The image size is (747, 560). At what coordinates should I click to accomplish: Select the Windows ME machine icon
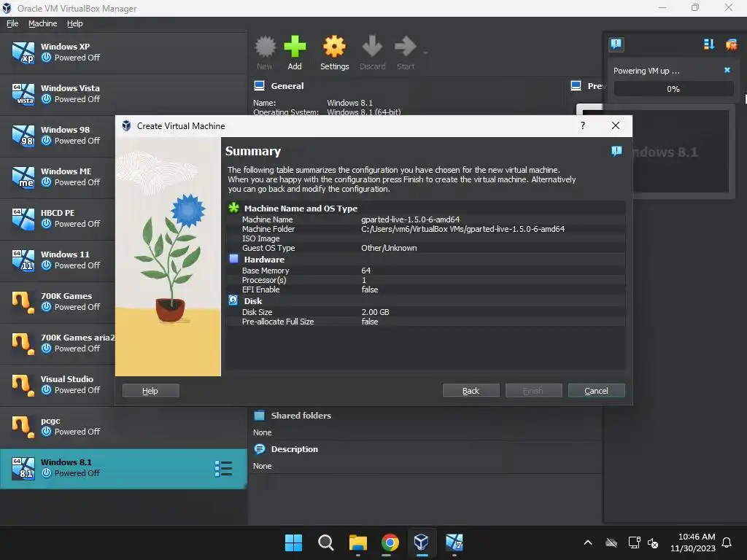23,176
